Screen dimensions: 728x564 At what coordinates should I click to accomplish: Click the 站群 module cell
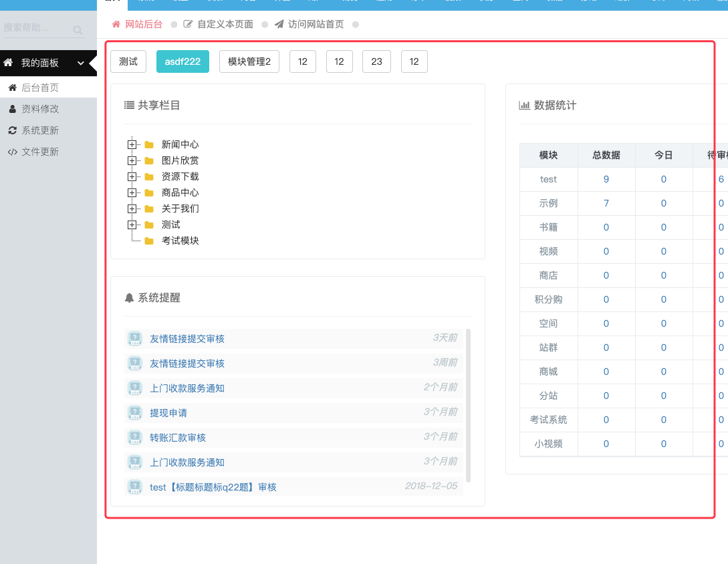pyautogui.click(x=548, y=347)
